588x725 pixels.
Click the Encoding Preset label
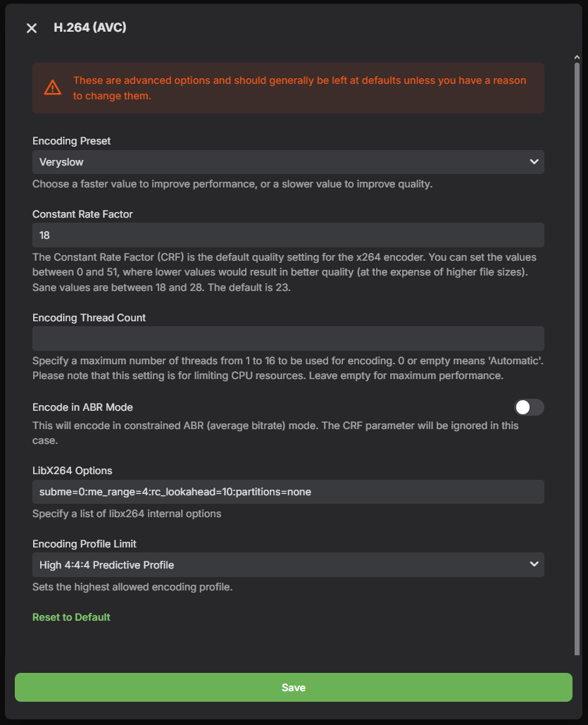coord(72,141)
